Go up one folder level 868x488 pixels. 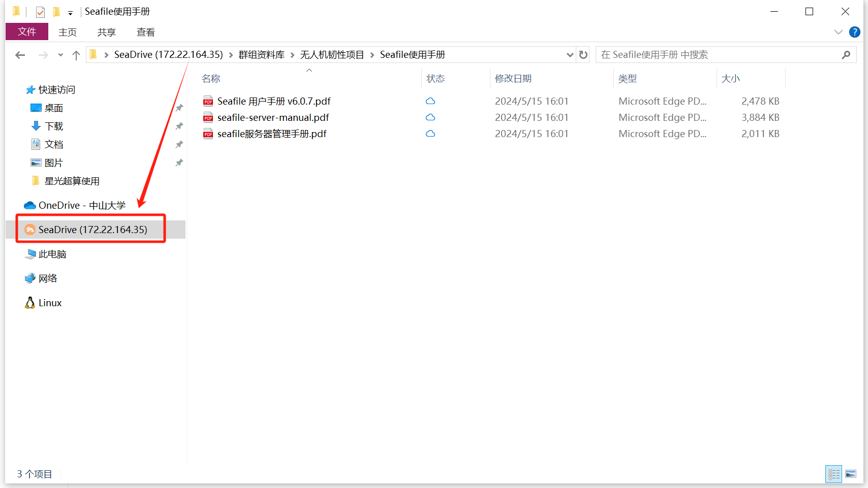(x=76, y=55)
